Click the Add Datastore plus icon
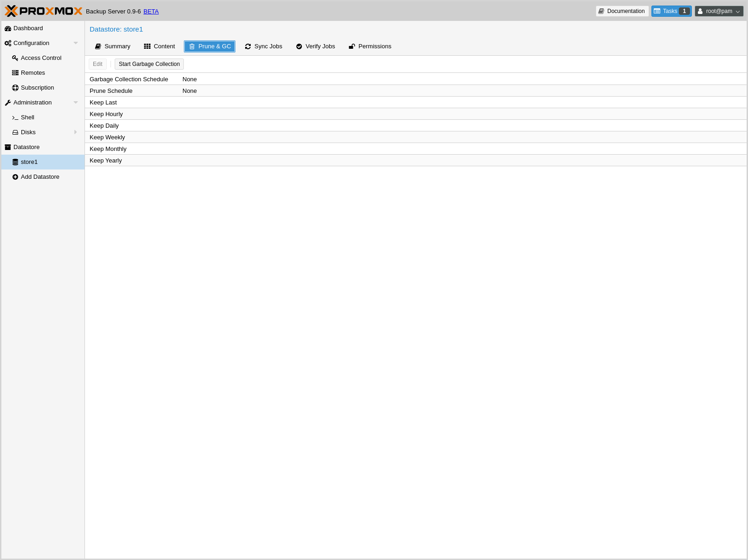 point(15,177)
